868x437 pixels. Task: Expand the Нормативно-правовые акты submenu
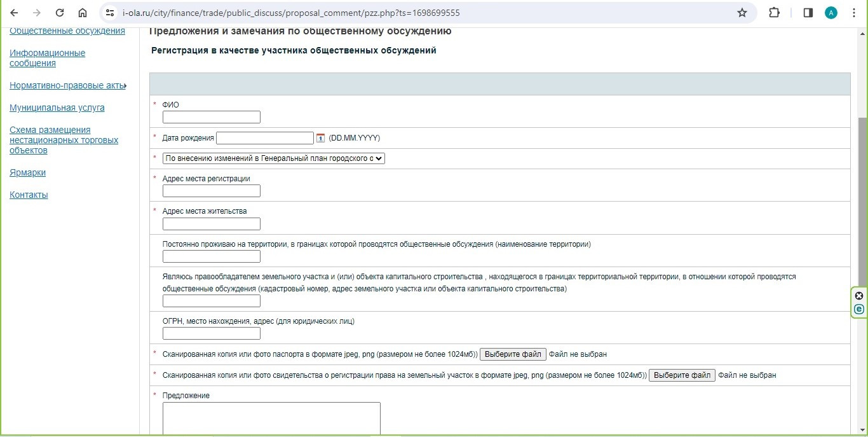pyautogui.click(x=67, y=85)
